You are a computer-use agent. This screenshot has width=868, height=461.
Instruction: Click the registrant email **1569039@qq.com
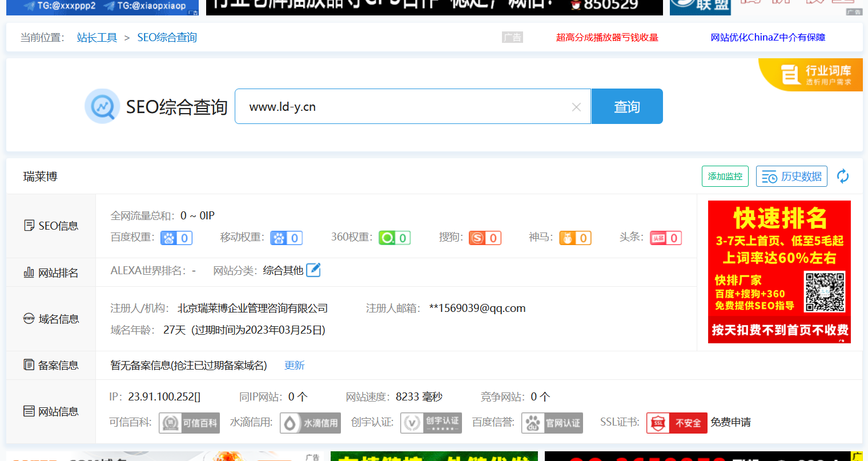click(477, 308)
